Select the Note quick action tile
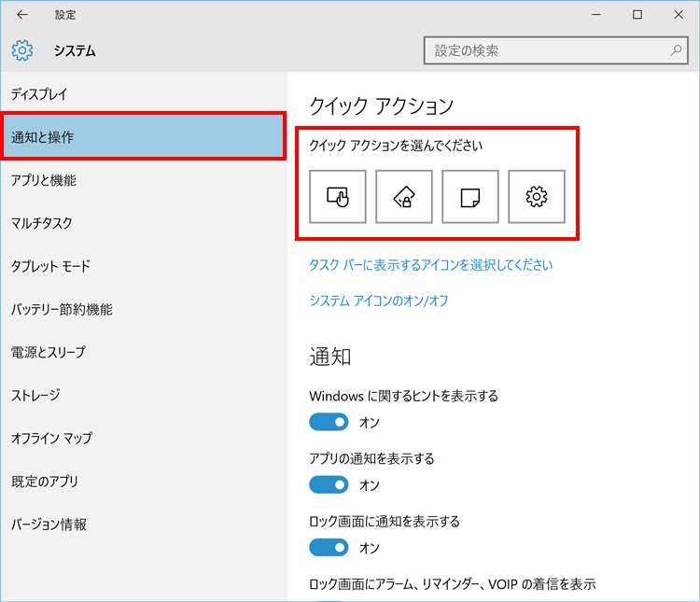Viewport: 700px width, 602px height. 470,197
